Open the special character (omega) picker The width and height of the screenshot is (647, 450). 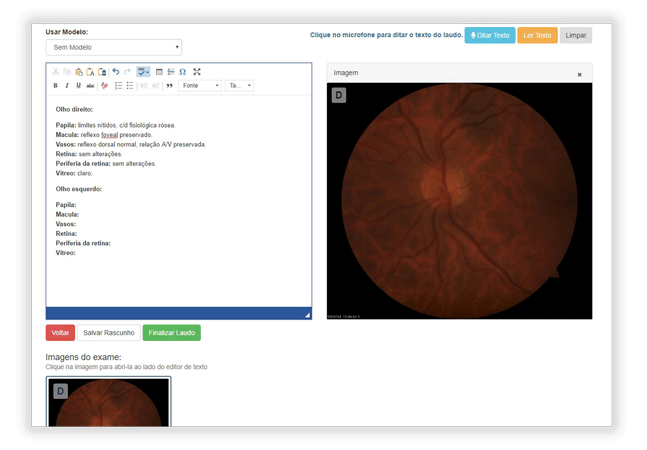click(182, 72)
